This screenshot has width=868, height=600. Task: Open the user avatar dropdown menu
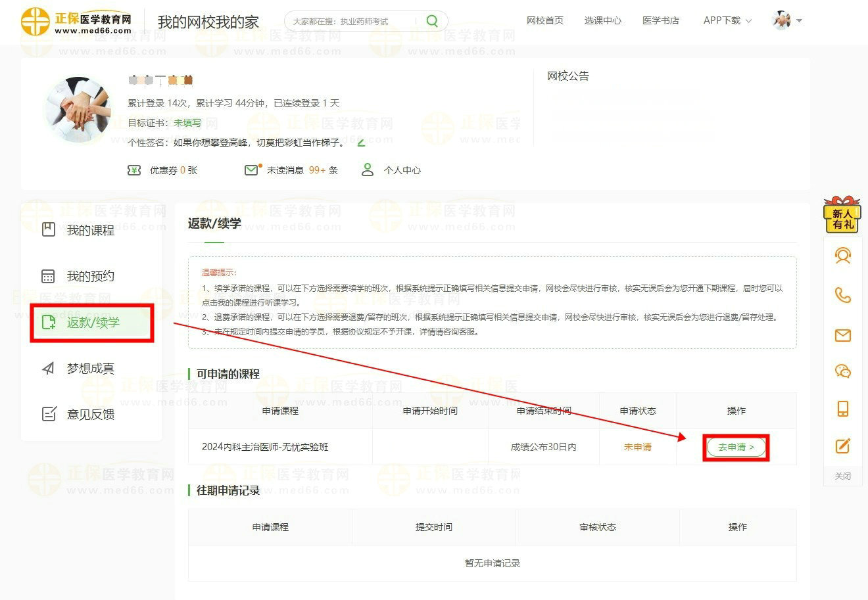787,20
